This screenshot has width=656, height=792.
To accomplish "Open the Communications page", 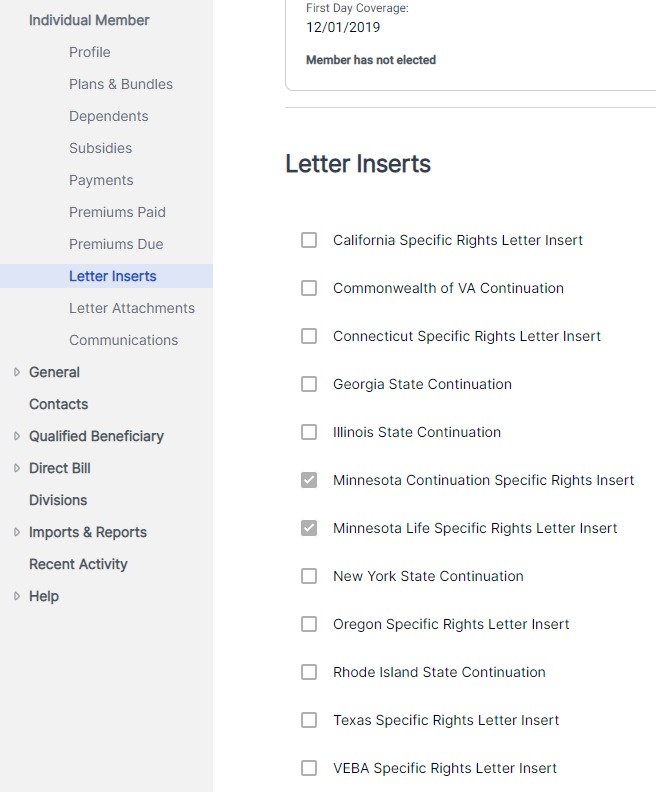I will tap(123, 340).
